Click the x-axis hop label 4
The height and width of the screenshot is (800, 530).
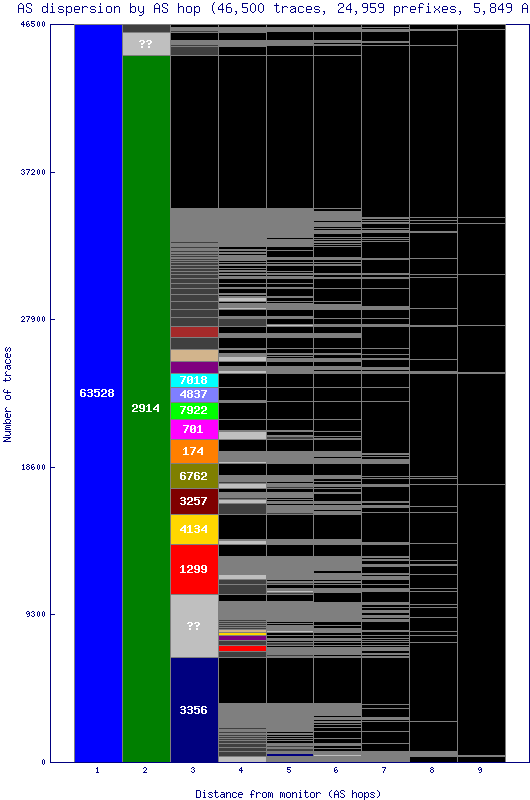pyautogui.click(x=241, y=770)
